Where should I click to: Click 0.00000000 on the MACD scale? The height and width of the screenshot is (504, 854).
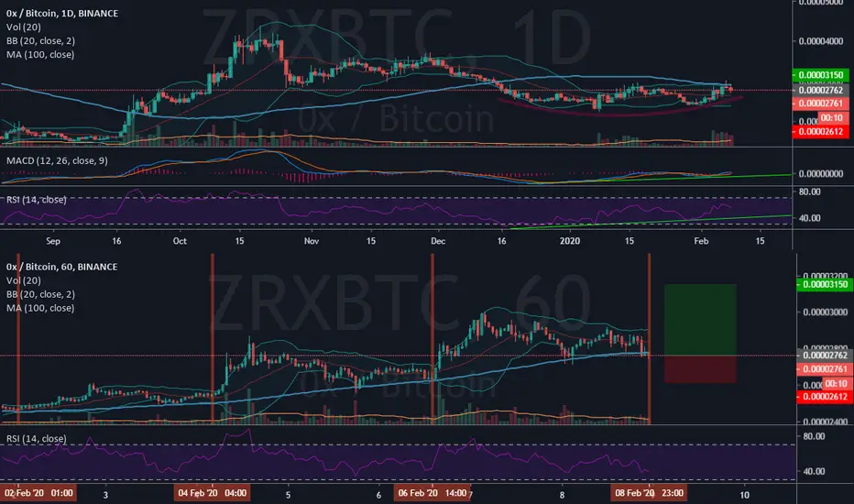click(x=821, y=174)
